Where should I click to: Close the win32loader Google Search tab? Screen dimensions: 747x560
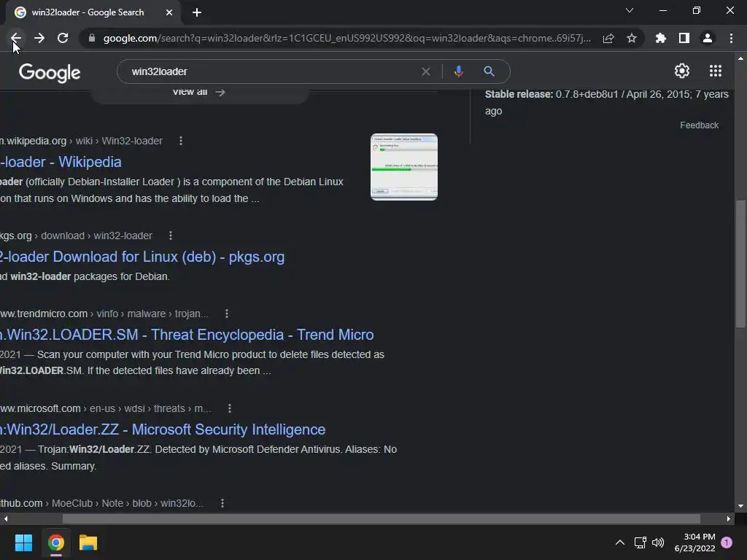coord(169,12)
